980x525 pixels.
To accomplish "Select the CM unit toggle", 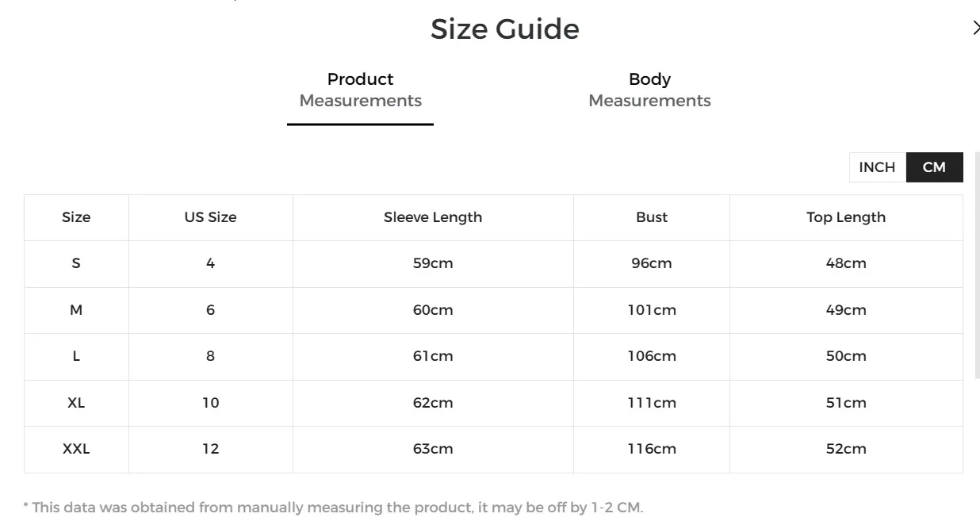I will click(x=934, y=167).
